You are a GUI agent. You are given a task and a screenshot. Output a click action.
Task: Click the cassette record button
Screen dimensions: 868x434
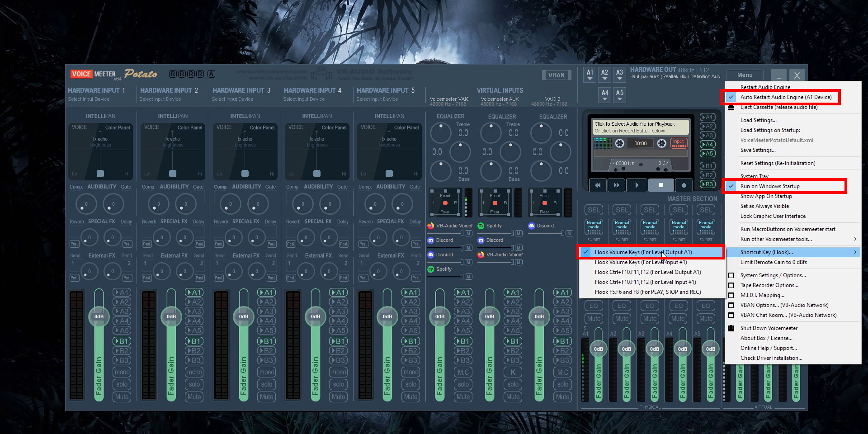pyautogui.click(x=684, y=185)
